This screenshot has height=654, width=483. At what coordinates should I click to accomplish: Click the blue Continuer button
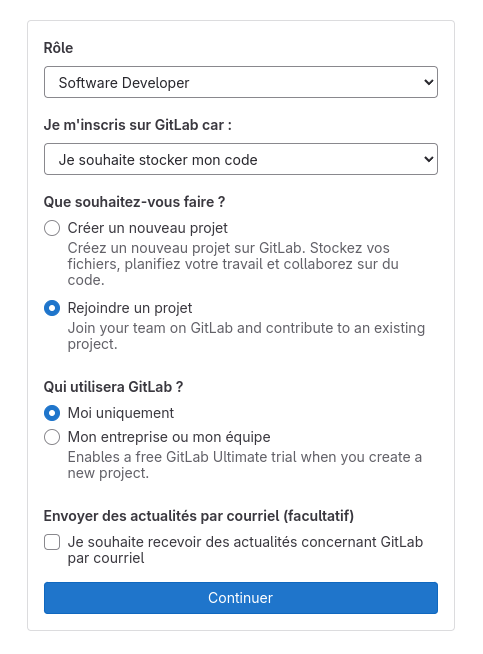(x=241, y=598)
